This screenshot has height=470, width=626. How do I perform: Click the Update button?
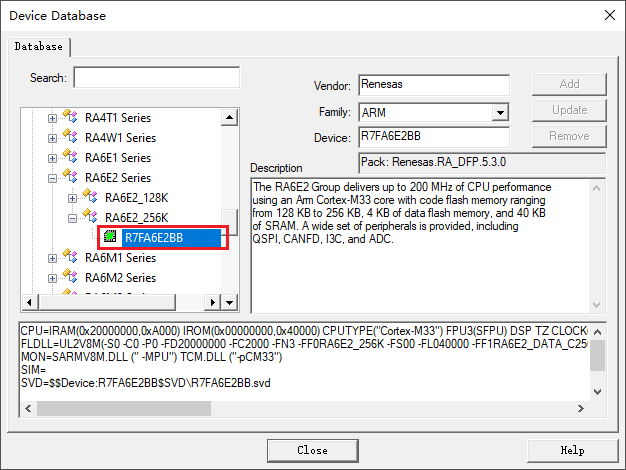point(569,110)
